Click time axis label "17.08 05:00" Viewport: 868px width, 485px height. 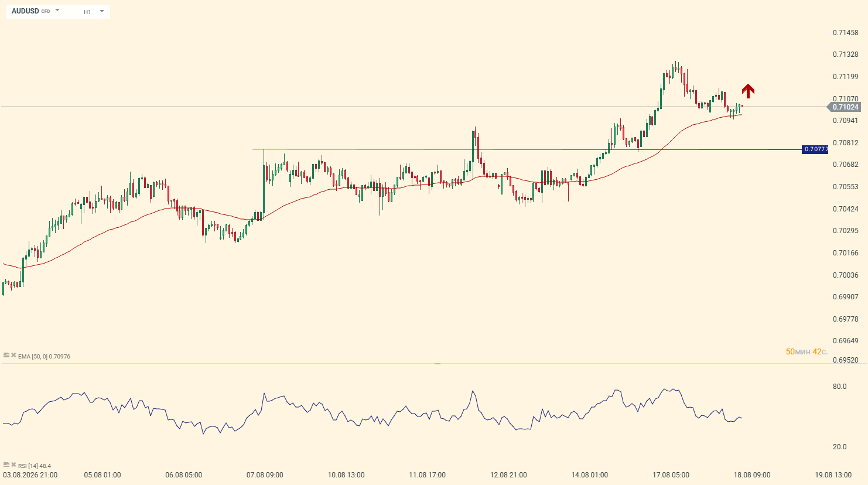pos(671,475)
